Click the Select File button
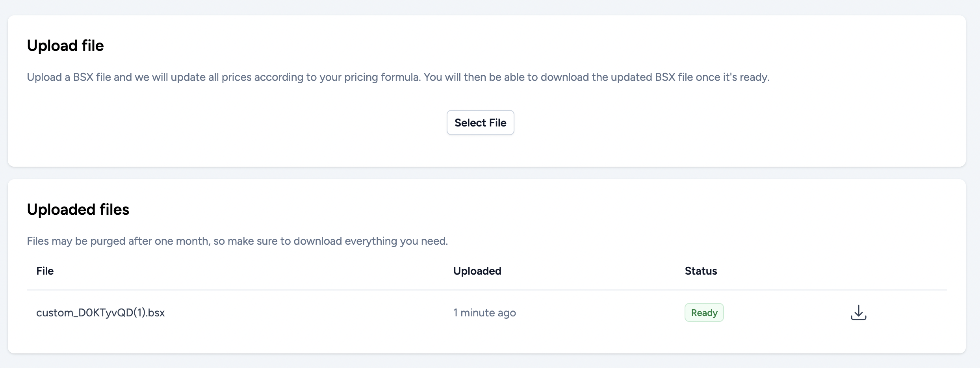 (x=480, y=123)
